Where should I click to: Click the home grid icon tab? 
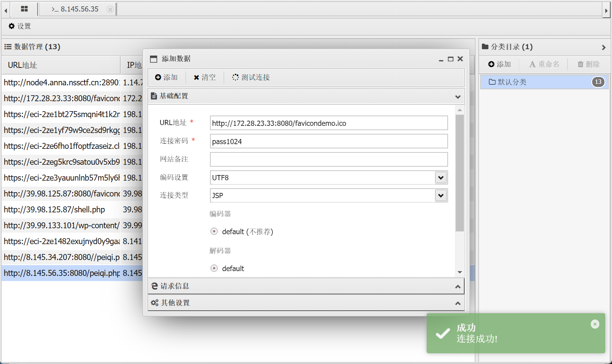point(24,9)
